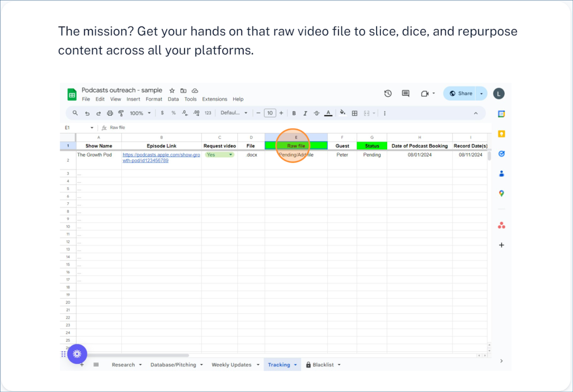Click the merge cells icon

point(367,114)
